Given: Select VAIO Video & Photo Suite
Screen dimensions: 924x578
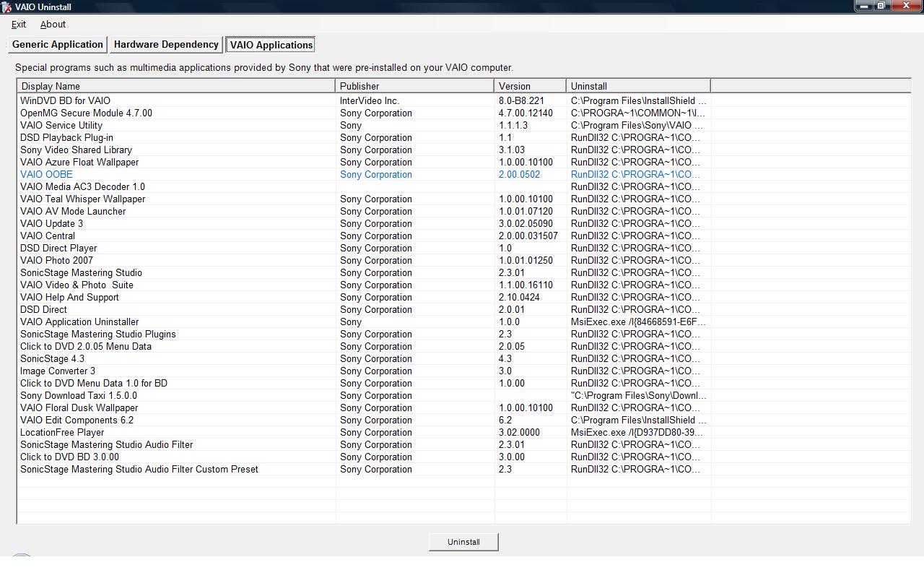Looking at the screenshot, I should (x=77, y=285).
